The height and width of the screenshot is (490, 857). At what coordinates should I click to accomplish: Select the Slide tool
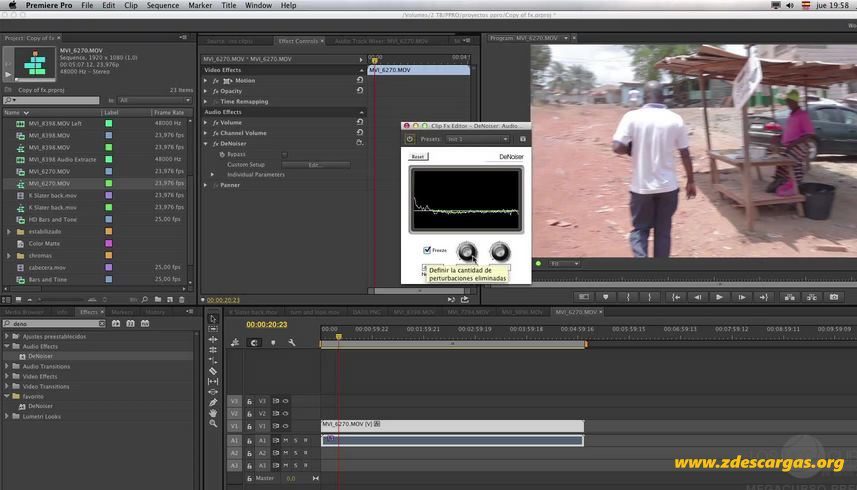click(213, 392)
